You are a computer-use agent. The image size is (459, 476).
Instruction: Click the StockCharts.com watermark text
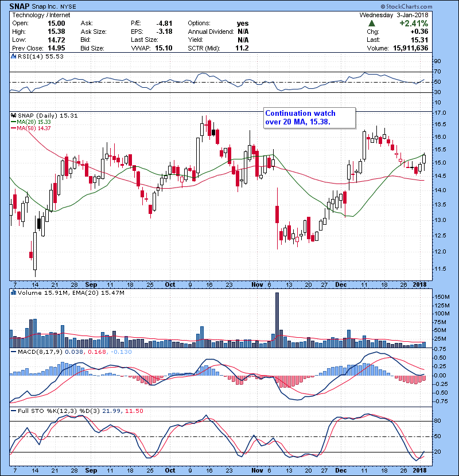pyautogui.click(x=406, y=6)
